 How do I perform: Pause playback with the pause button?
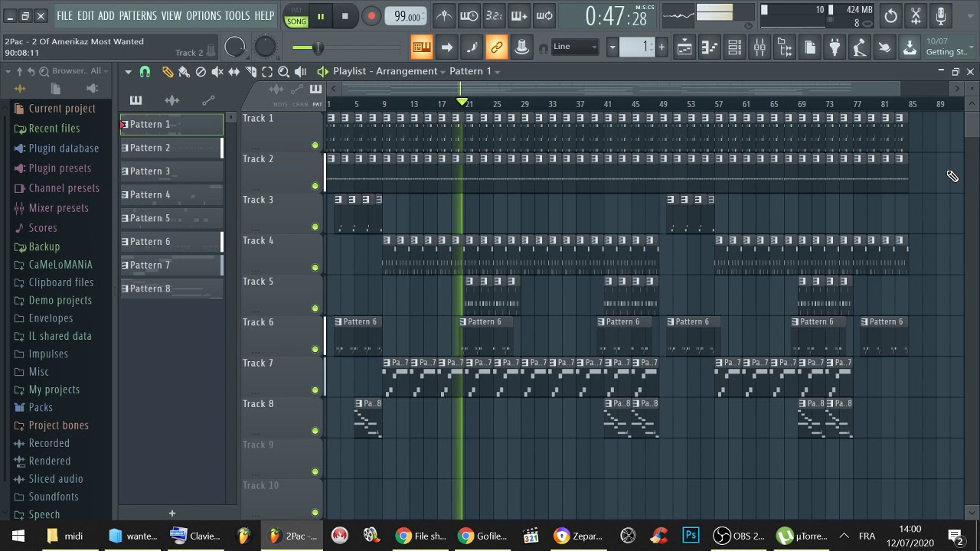click(321, 16)
